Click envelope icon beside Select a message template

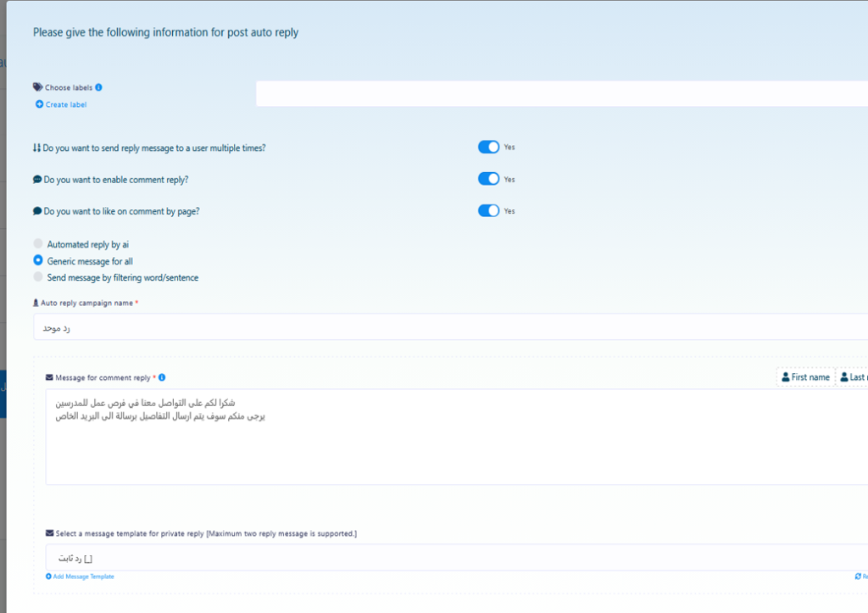(x=49, y=534)
